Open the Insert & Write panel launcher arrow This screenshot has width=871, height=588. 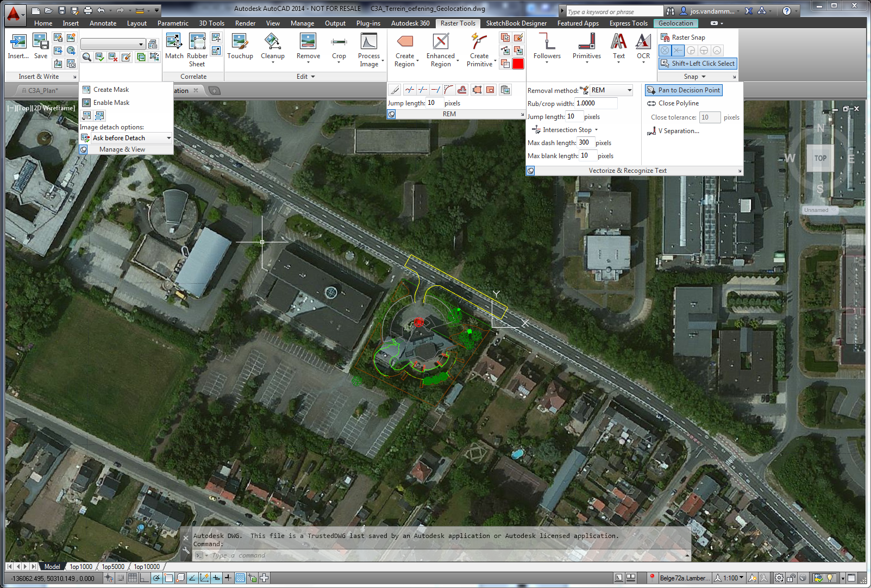(75, 77)
